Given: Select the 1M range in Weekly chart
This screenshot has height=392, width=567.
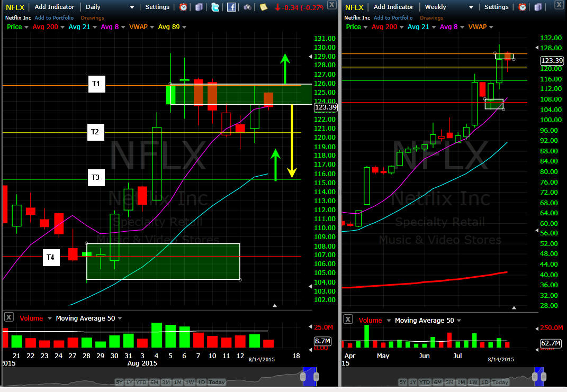Looking at the screenshot, I should tap(462, 382).
